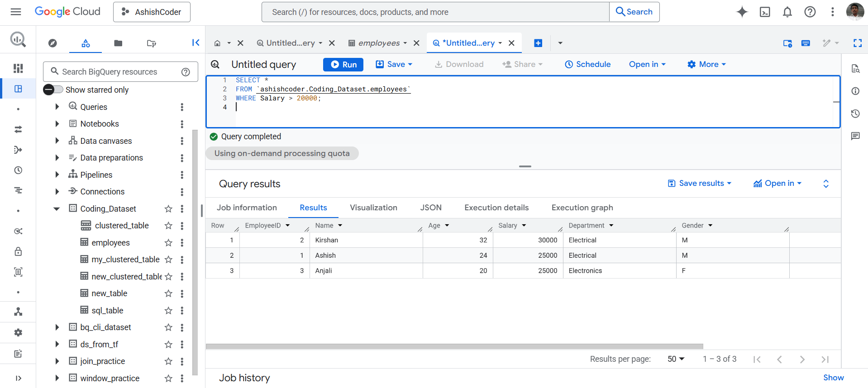Open the AshishCoder project selector
The width and height of the screenshot is (868, 388).
pyautogui.click(x=152, y=12)
